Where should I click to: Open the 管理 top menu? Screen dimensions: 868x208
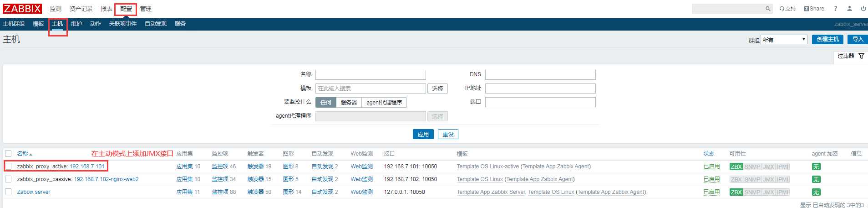pos(146,9)
